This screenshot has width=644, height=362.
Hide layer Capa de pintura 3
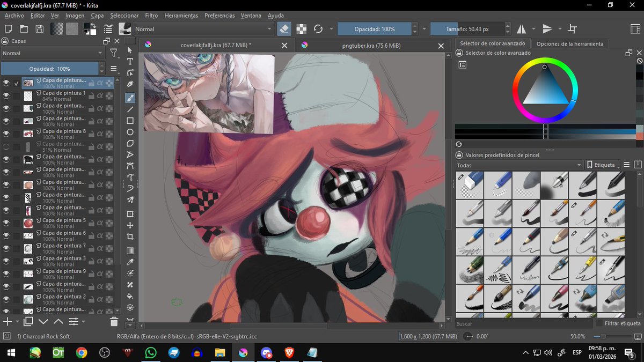[6, 261]
